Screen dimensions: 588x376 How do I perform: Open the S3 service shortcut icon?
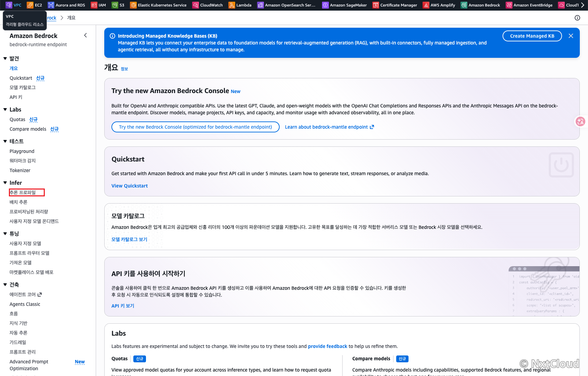pyautogui.click(x=115, y=5)
